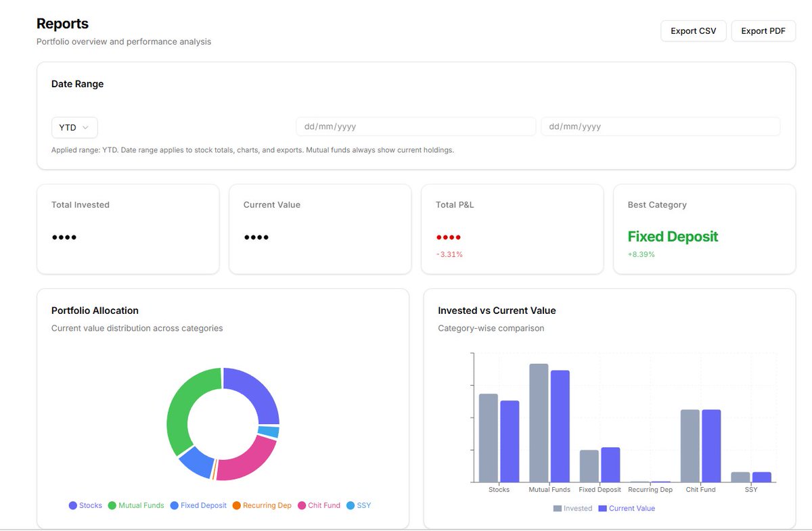Click the green Fixed Deposit best category heading
Viewport: 812px width, 531px height.
[x=673, y=237]
